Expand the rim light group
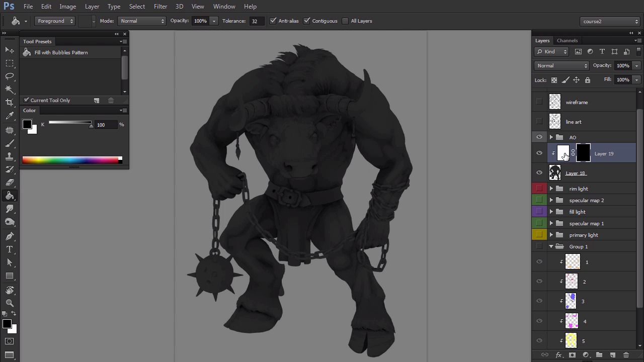The image size is (644, 362). 551,189
